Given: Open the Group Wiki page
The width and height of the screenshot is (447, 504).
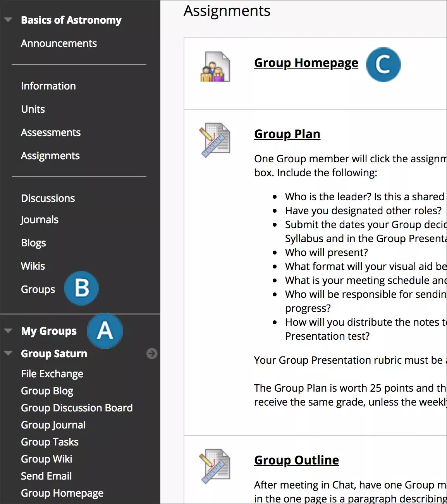Looking at the screenshot, I should [46, 459].
